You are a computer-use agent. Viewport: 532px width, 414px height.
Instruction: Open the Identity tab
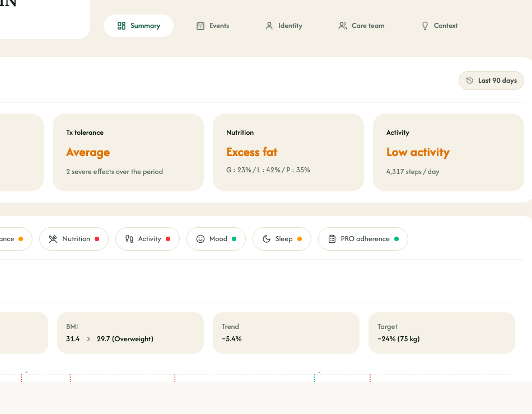point(284,26)
